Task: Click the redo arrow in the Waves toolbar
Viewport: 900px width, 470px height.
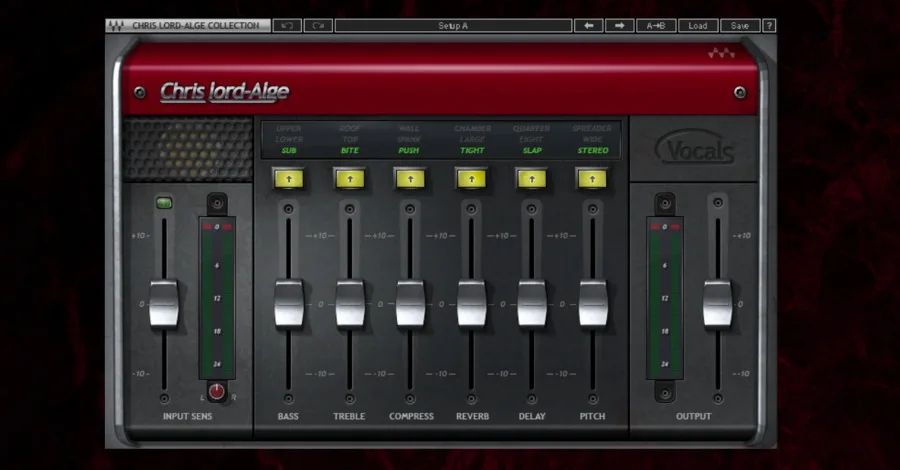Action: [318, 26]
